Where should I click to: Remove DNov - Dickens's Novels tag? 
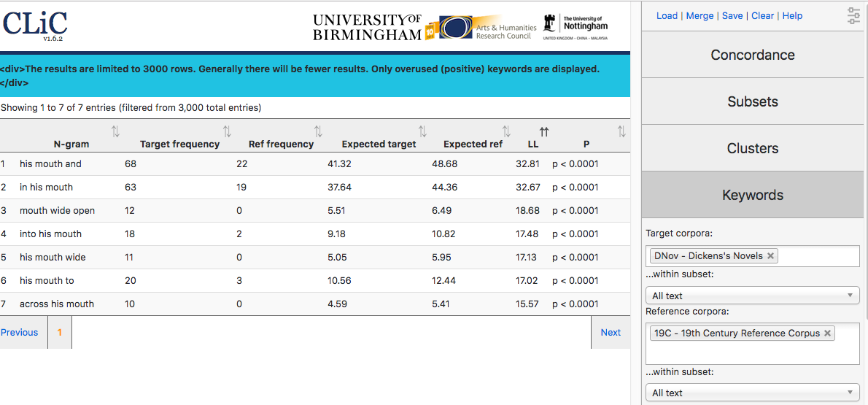(x=770, y=256)
